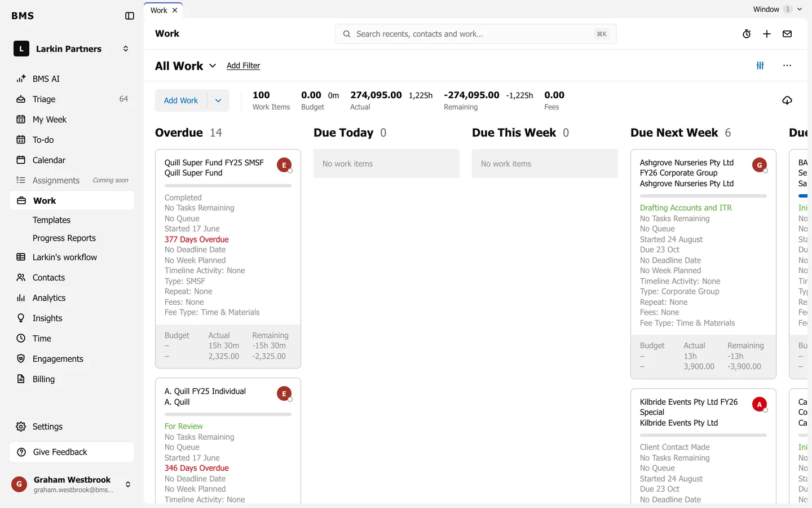This screenshot has height=508, width=812.
Task: Click the Add Work button
Action: 181,100
